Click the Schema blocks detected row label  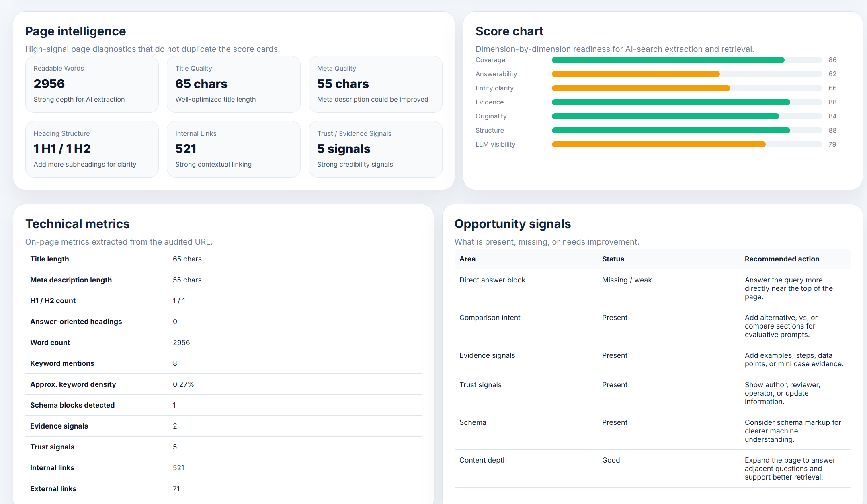pos(72,405)
